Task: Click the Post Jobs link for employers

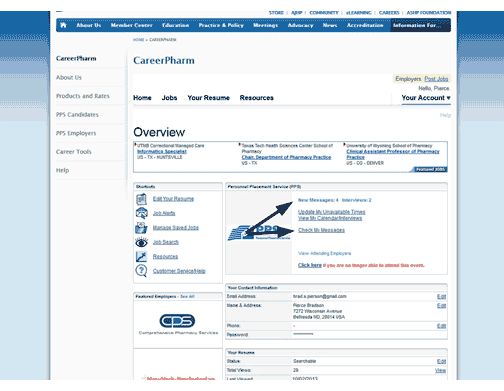Action: pyautogui.click(x=436, y=79)
